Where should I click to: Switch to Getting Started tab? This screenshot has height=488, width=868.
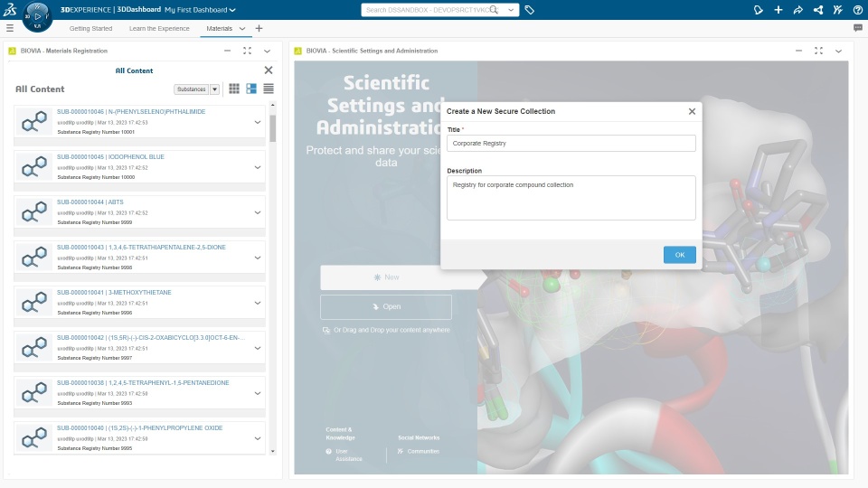(90, 28)
